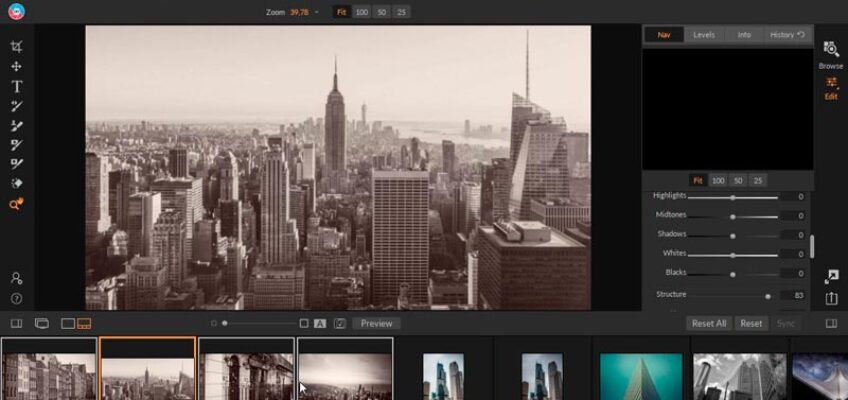The width and height of the screenshot is (848, 400).
Task: Select the Crop tool
Action: 16,47
